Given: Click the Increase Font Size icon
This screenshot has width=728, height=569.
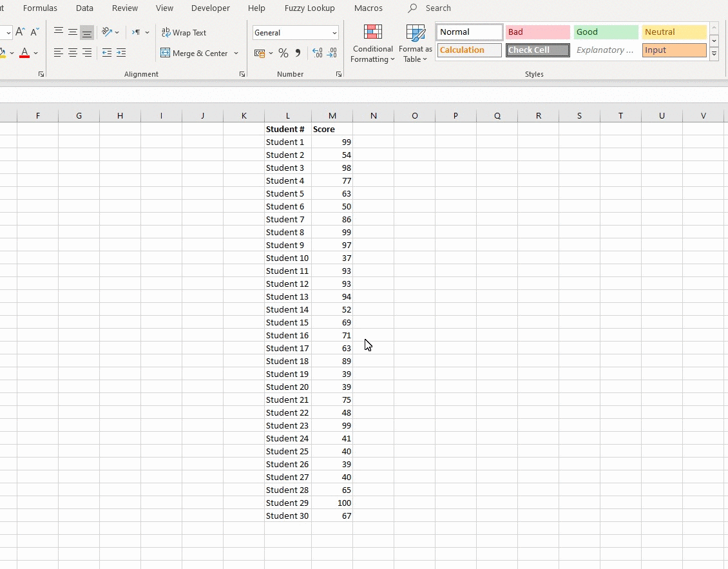Looking at the screenshot, I should 20,32.
